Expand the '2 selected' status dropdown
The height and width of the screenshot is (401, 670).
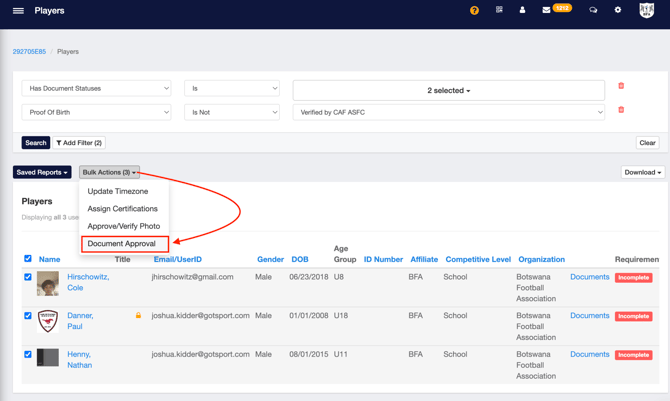pos(448,90)
